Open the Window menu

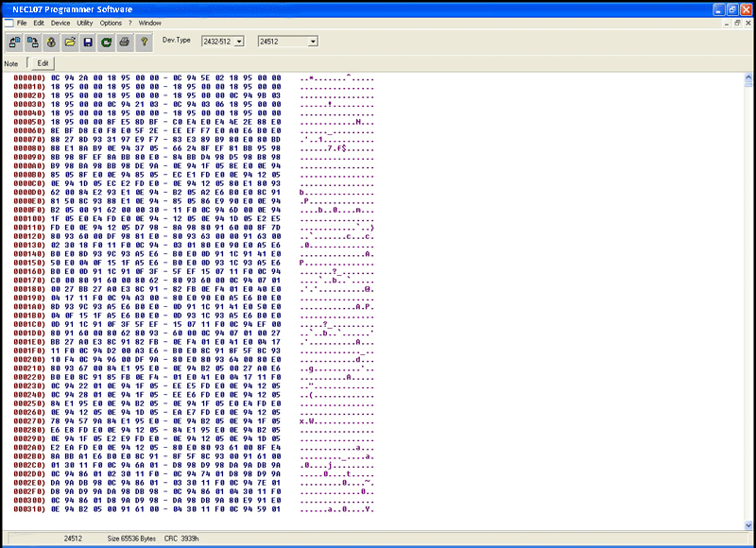point(150,22)
